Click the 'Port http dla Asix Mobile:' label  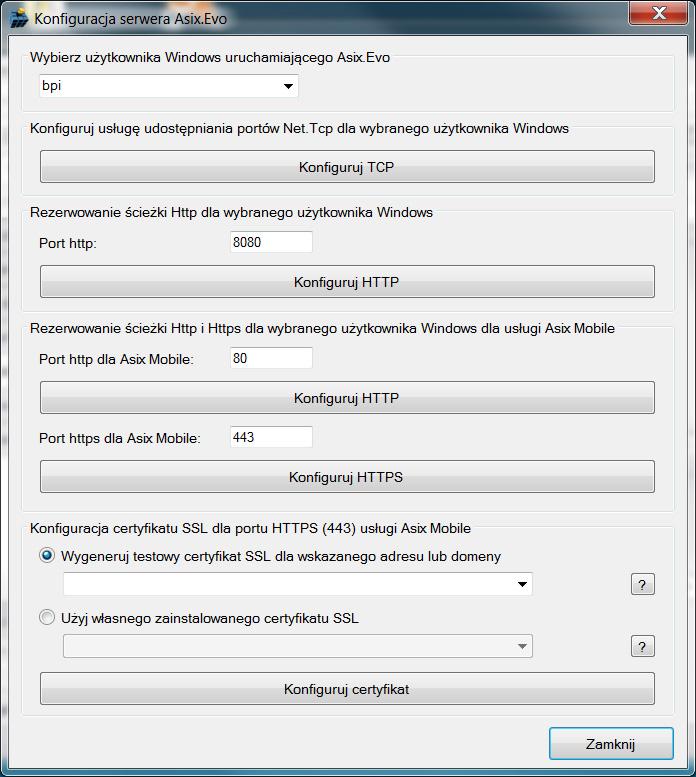pos(116,359)
